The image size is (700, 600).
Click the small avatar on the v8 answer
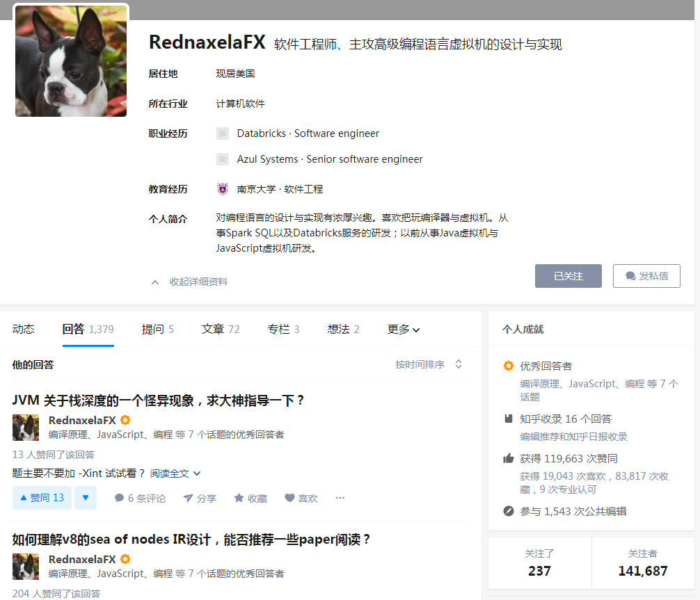26,566
